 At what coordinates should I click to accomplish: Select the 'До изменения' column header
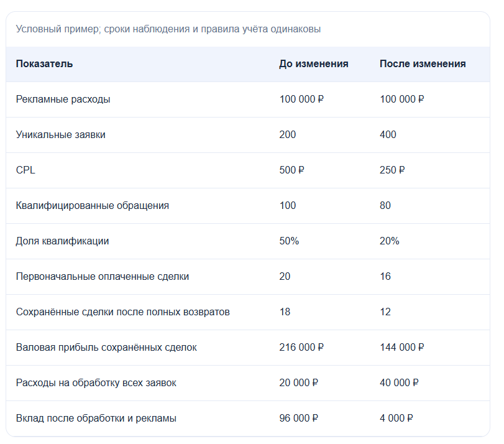tap(314, 63)
